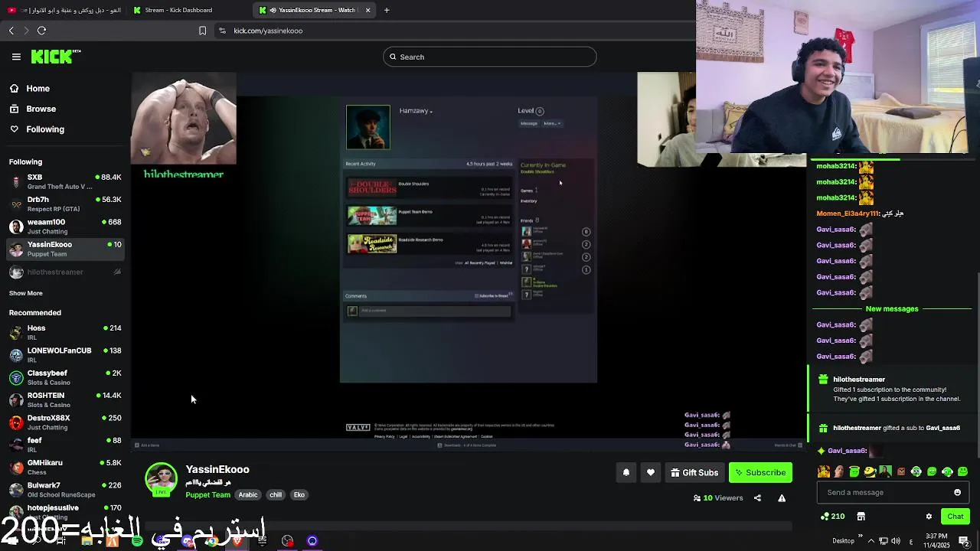Screen dimensions: 980x551
Task: Insert the last green smiley emote
Action: point(962,472)
